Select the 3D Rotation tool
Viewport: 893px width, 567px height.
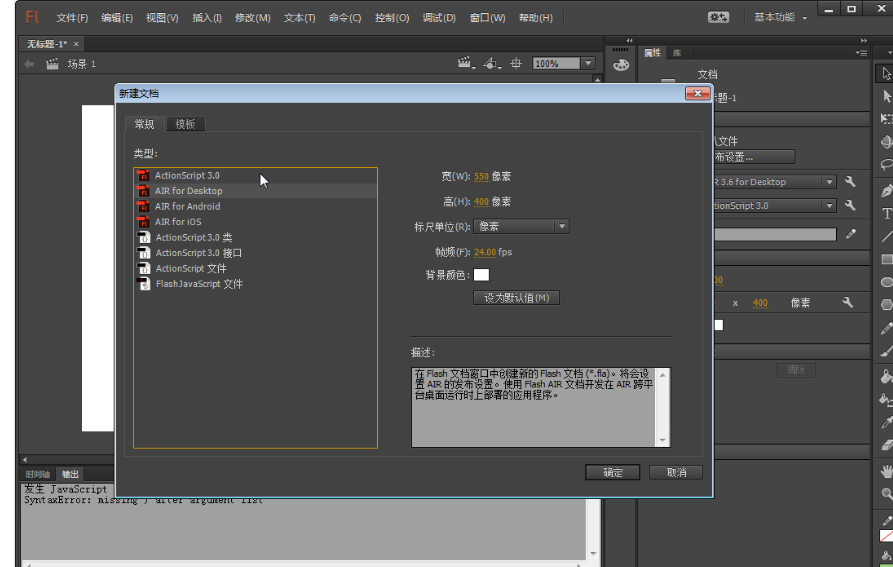point(886,141)
